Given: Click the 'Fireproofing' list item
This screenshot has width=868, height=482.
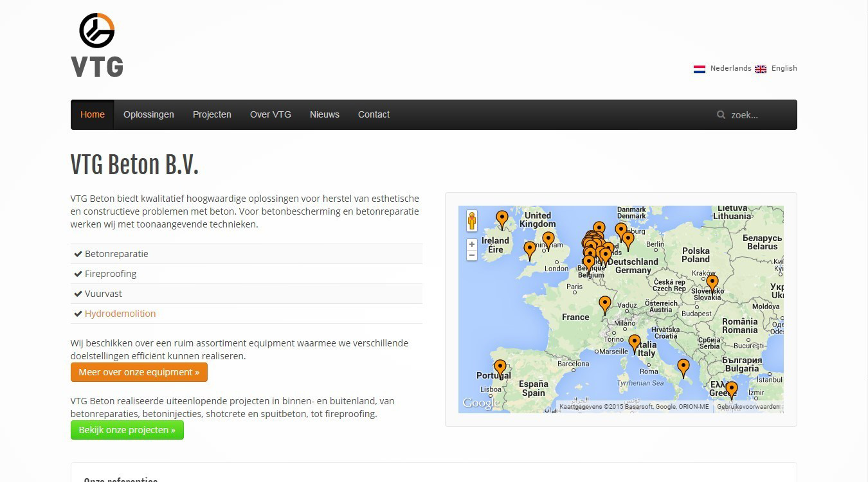Looking at the screenshot, I should [246, 274].
